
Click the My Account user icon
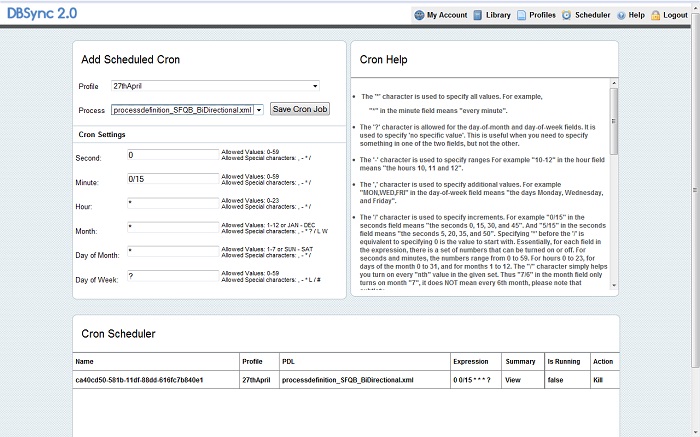click(x=418, y=15)
